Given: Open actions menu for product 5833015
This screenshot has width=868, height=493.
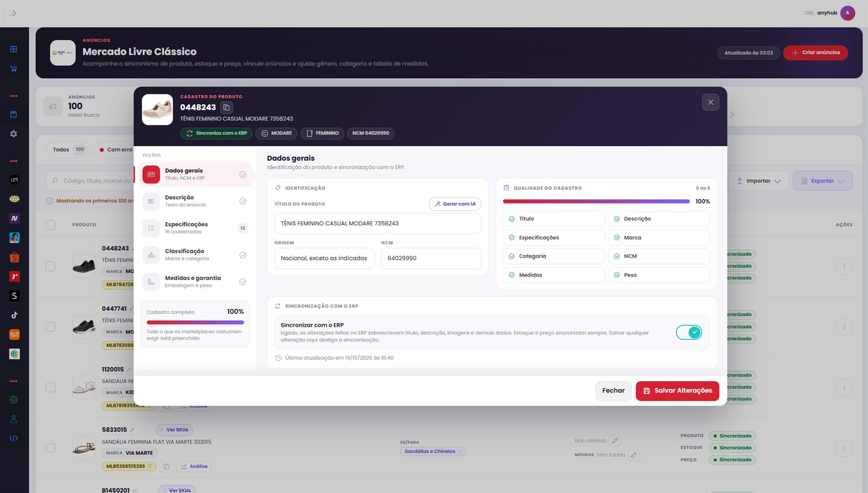Looking at the screenshot, I should pos(844,448).
